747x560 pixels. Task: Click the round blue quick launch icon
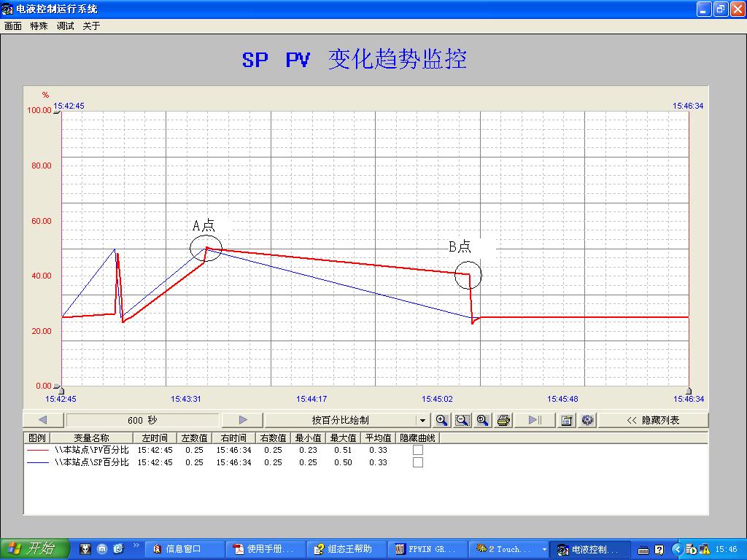tap(102, 549)
